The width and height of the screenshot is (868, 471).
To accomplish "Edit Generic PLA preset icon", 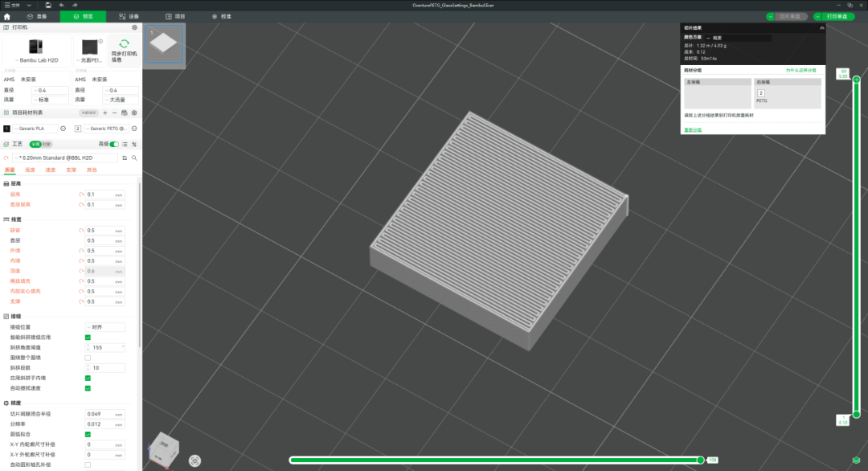I will 63,129.
